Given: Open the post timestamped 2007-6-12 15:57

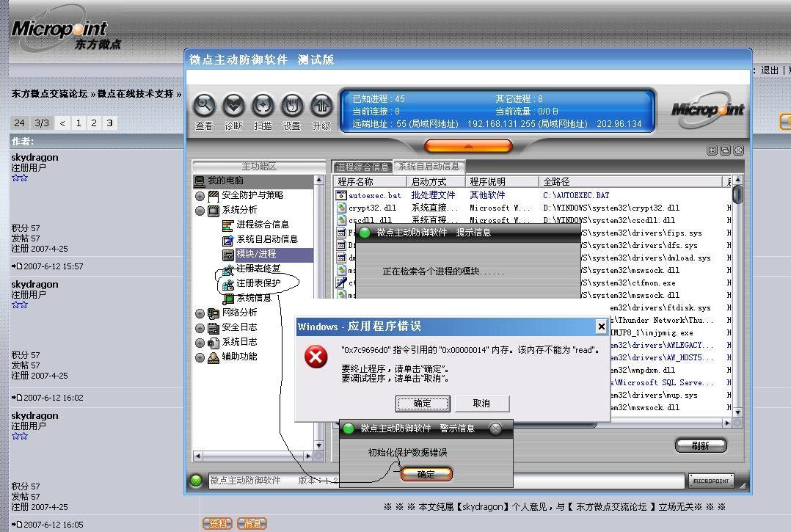Looking at the screenshot, I should 53,266.
